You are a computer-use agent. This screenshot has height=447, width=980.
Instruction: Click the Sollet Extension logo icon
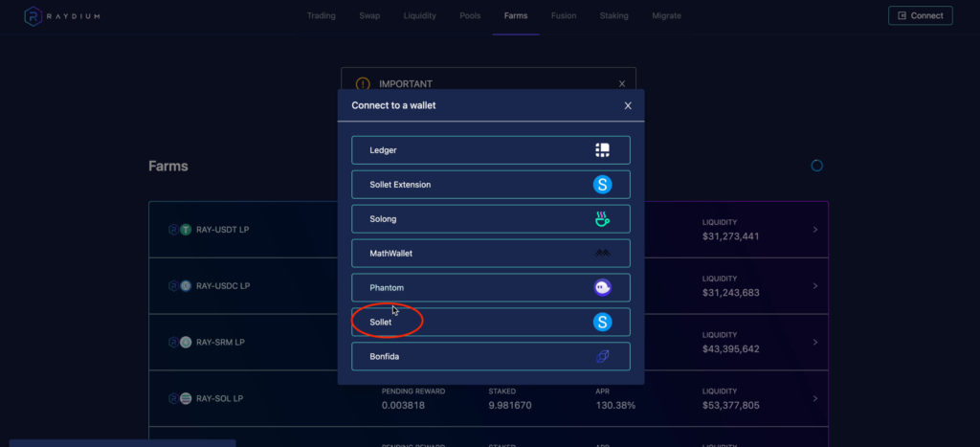tap(603, 185)
